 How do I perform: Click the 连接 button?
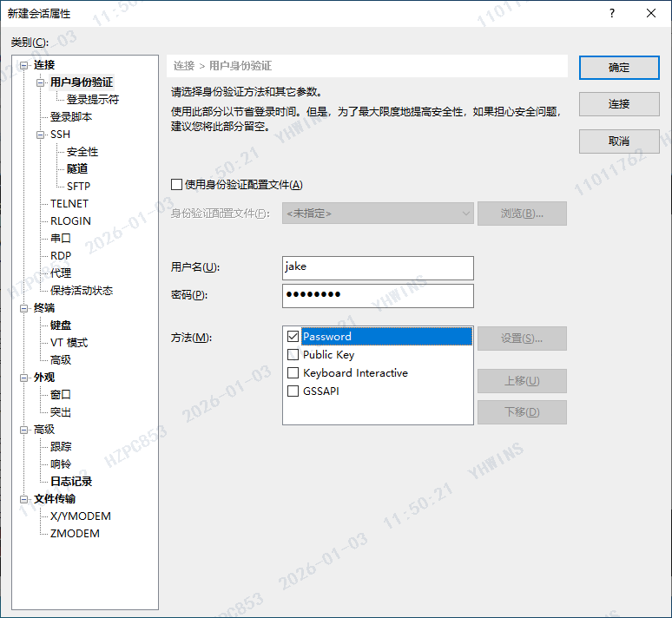[x=619, y=104]
